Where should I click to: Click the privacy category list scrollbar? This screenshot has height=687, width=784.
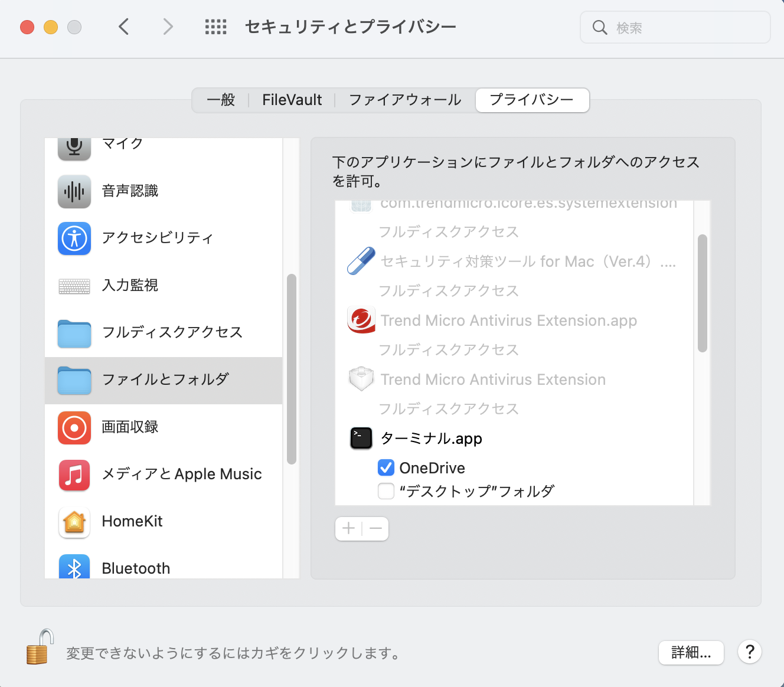[292, 369]
